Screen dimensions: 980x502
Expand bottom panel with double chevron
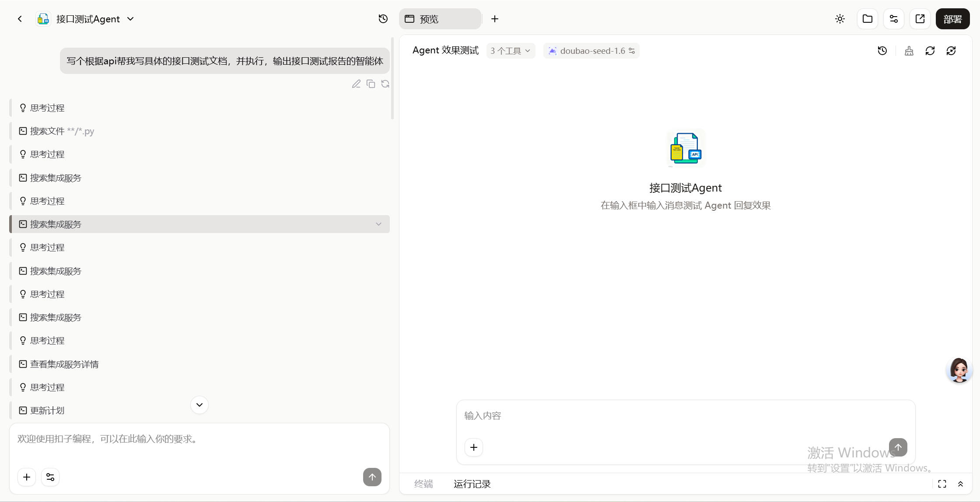[x=960, y=484]
